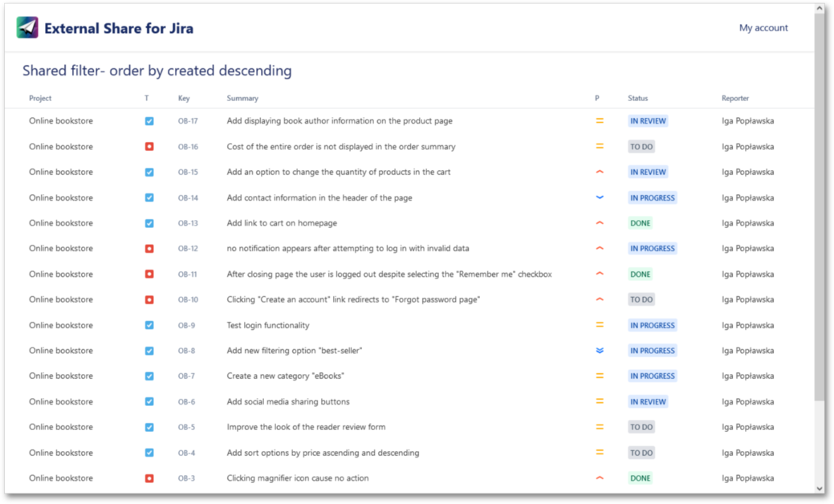This screenshot has height=504, width=834.
Task: Click the Lowest priority icon on OB-8
Action: (598, 350)
